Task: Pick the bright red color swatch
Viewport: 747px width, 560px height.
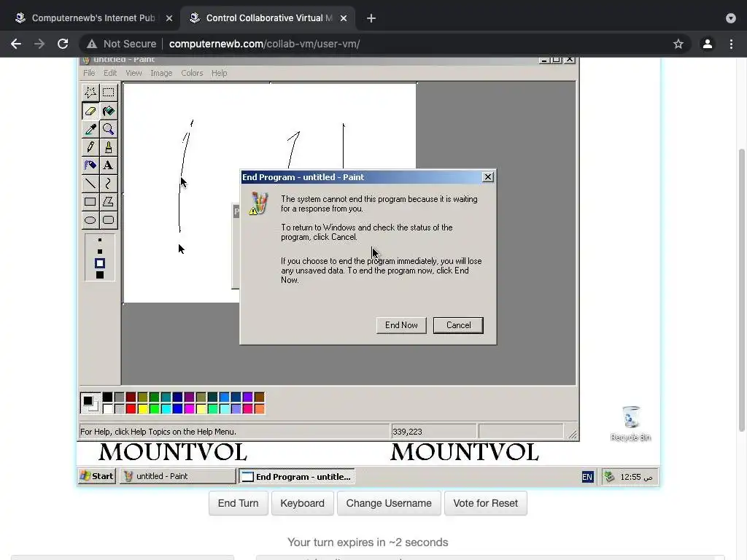Action: click(x=131, y=408)
